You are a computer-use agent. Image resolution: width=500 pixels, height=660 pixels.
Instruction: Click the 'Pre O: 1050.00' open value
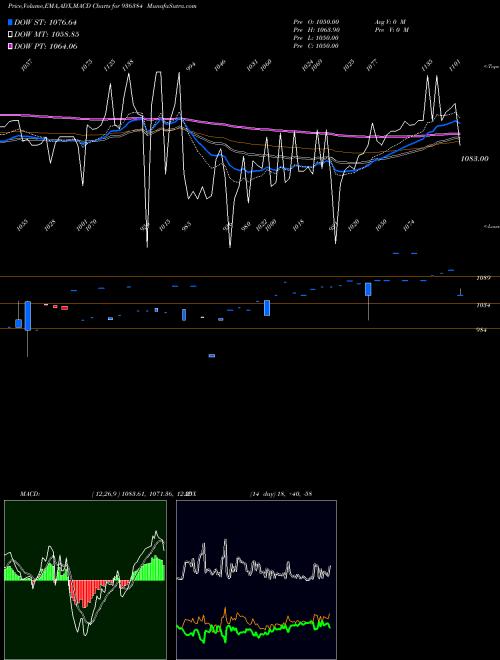(x=316, y=22)
